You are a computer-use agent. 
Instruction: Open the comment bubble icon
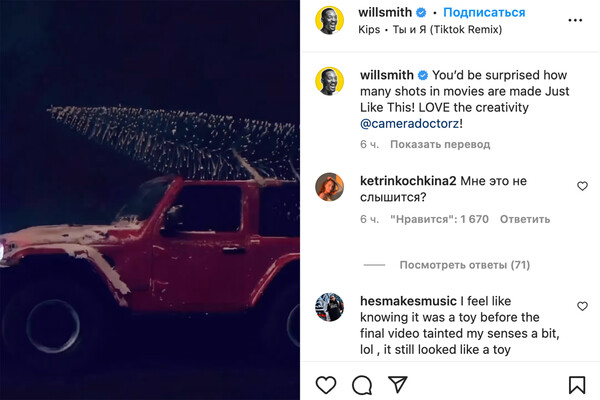pyautogui.click(x=362, y=384)
